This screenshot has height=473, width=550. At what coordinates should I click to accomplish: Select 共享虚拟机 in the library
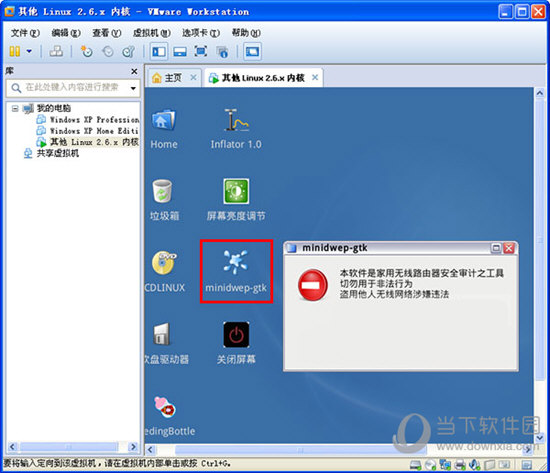(x=58, y=153)
